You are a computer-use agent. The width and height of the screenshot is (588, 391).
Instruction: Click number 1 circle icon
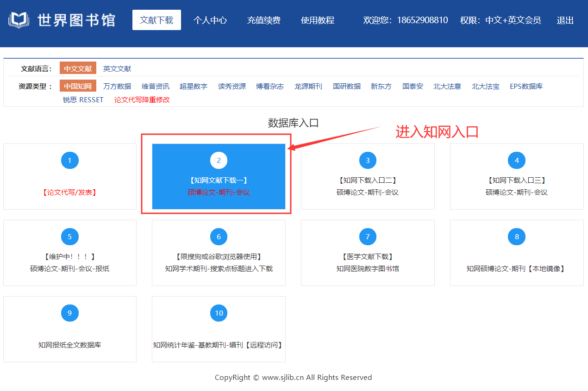[x=70, y=161]
